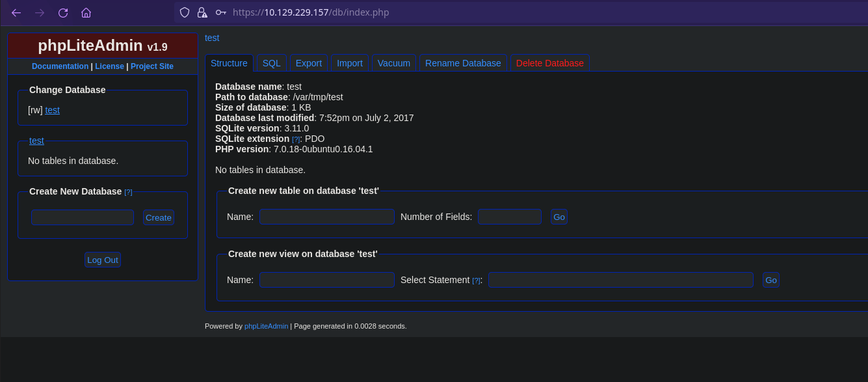868x382 pixels.
Task: Open the Delete Database tab
Action: pos(549,63)
